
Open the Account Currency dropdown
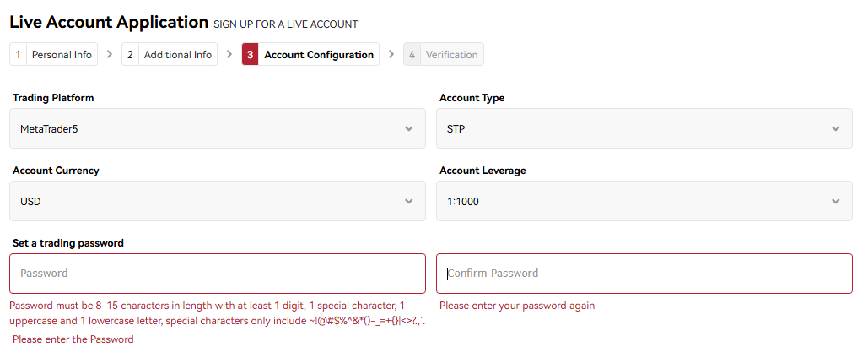(x=218, y=201)
